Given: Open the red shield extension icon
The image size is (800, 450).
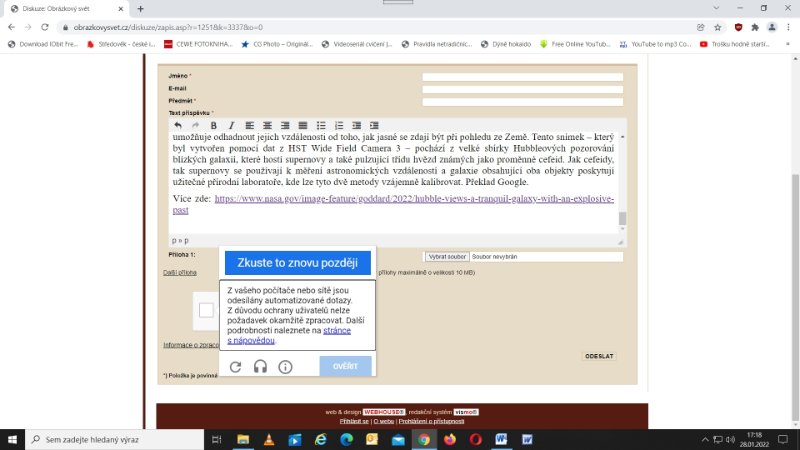Looking at the screenshot, I should coord(738,27).
